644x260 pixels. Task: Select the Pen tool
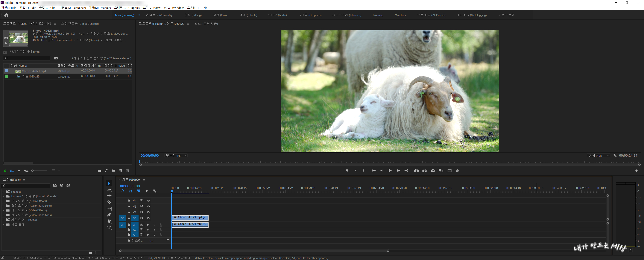point(109,215)
